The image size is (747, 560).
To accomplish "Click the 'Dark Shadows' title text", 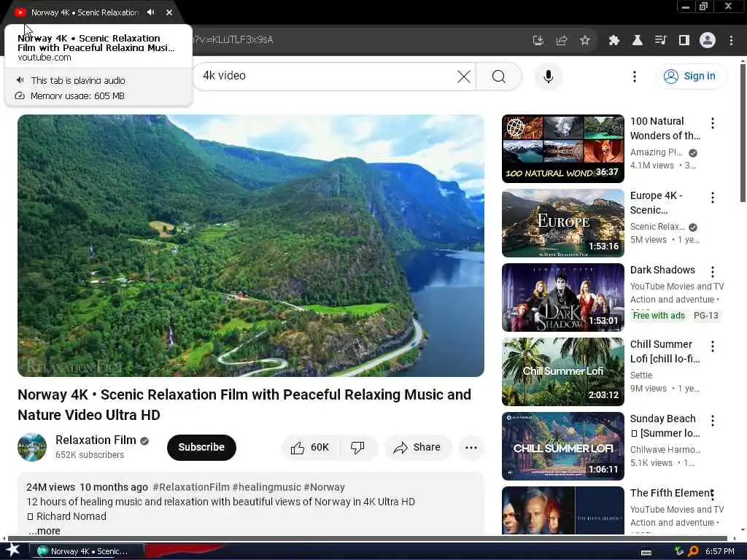I will click(662, 270).
